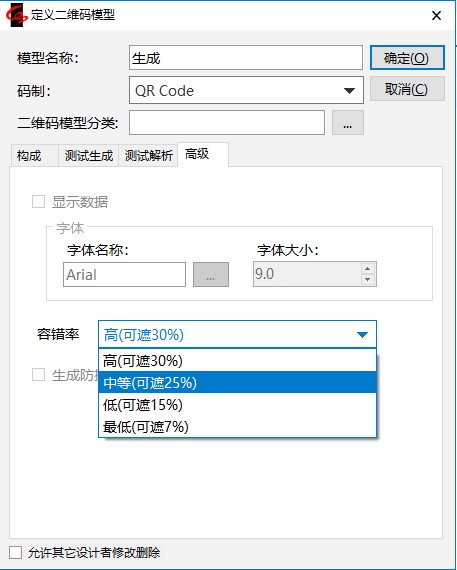457x570 pixels.
Task: Collapse the 容错率 dropdown arrow
Action: coord(362,334)
